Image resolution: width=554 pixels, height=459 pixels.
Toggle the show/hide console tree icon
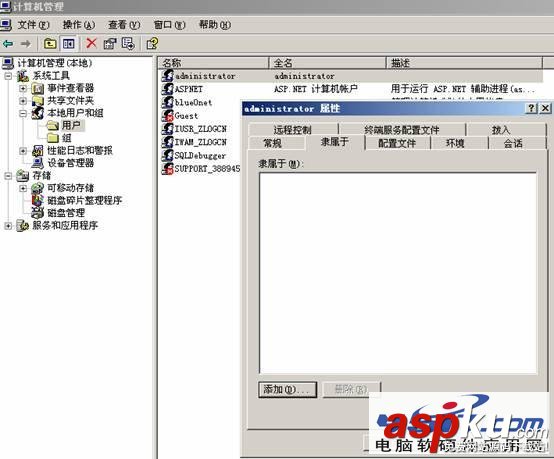pos(69,44)
